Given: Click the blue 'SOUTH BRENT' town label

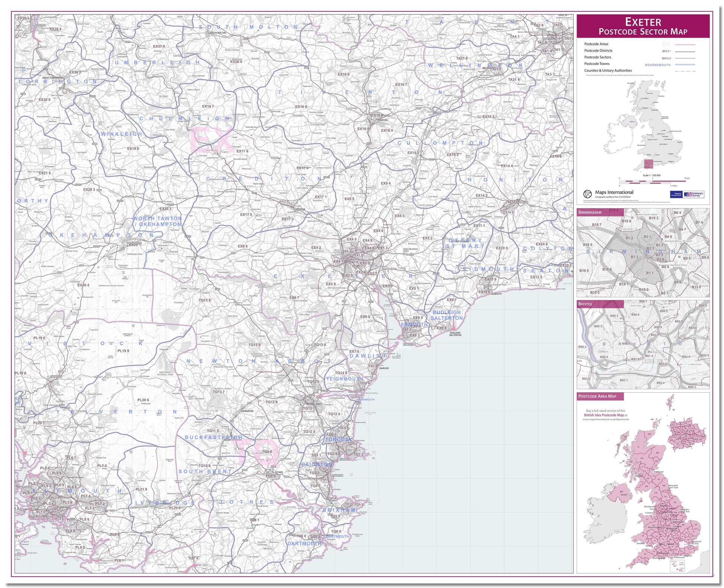Looking at the screenshot, I should (205, 472).
